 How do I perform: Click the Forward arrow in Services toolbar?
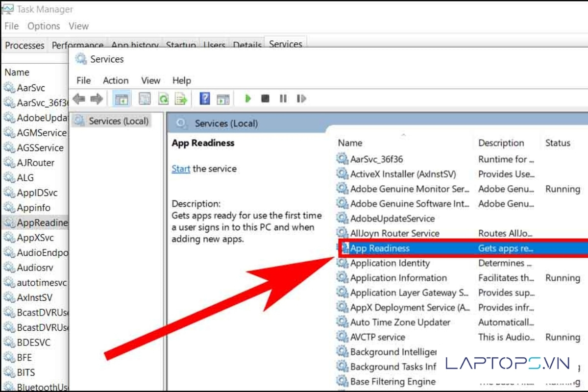pos(97,99)
